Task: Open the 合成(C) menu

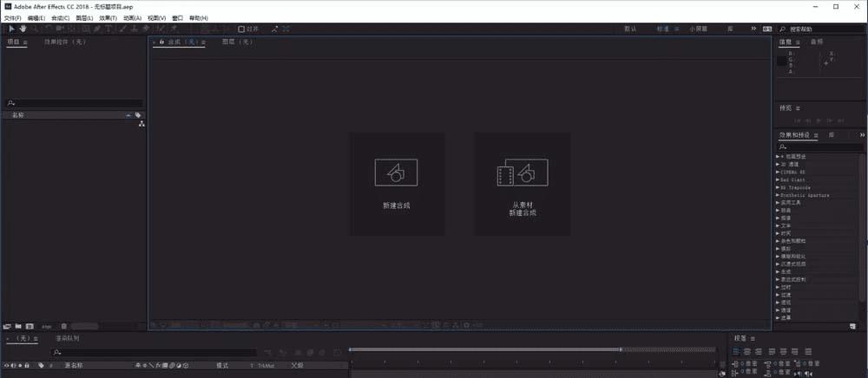Action: [x=61, y=18]
